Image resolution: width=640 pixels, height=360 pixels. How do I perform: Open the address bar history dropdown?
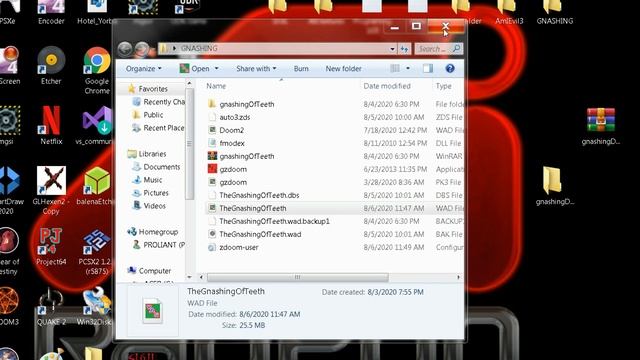(392, 49)
